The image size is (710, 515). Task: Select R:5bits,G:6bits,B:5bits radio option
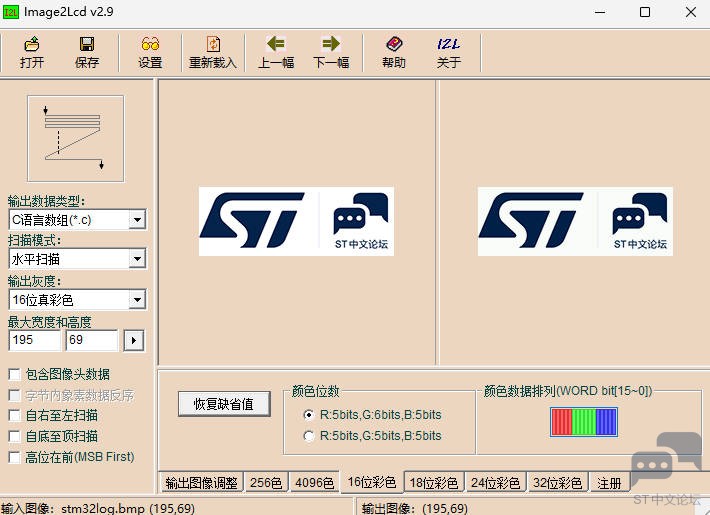(x=309, y=415)
